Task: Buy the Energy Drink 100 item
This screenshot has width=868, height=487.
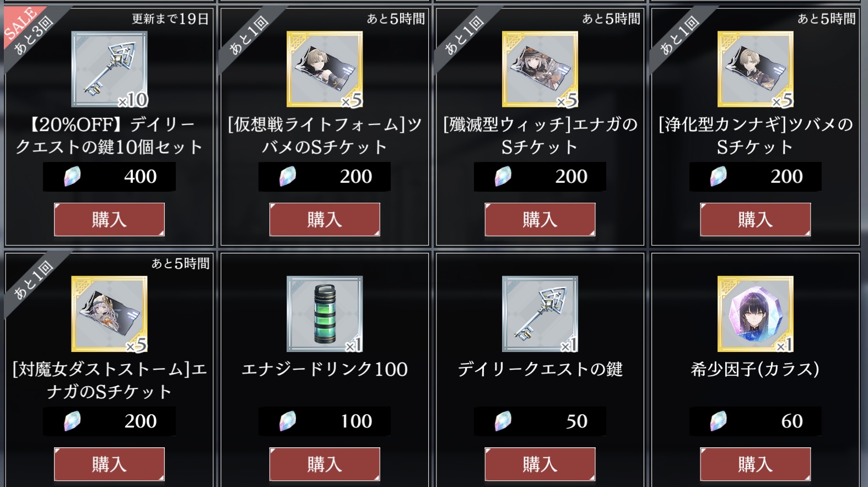Action: [x=325, y=464]
